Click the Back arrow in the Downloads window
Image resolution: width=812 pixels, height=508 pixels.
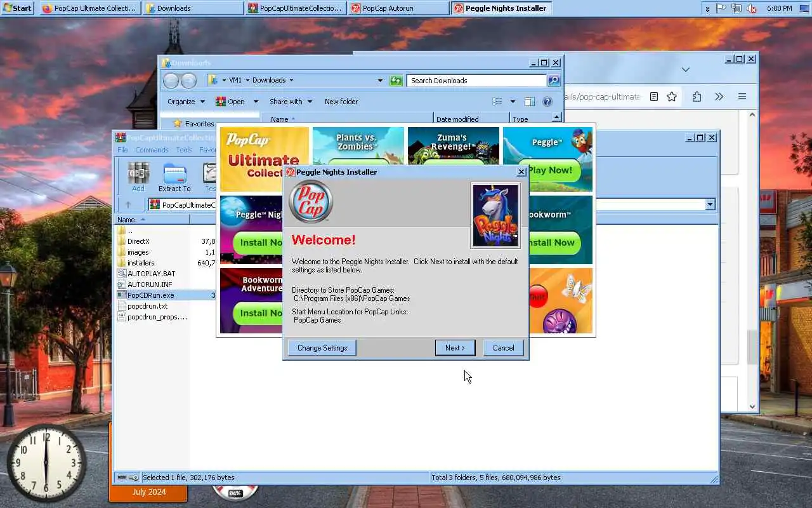pos(171,81)
